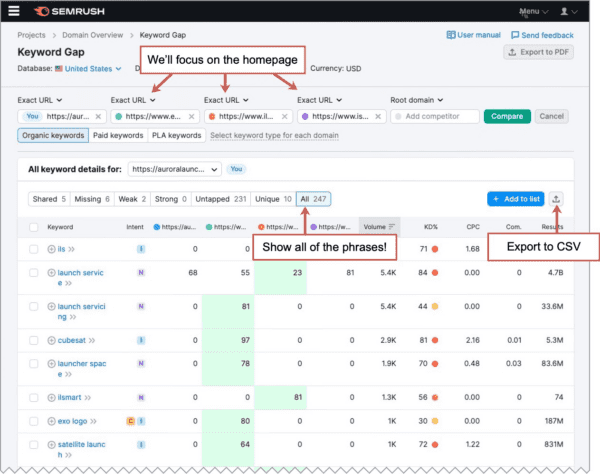600x474 pixels.
Task: Remove the https://www.is... competitor with X
Action: click(x=378, y=116)
